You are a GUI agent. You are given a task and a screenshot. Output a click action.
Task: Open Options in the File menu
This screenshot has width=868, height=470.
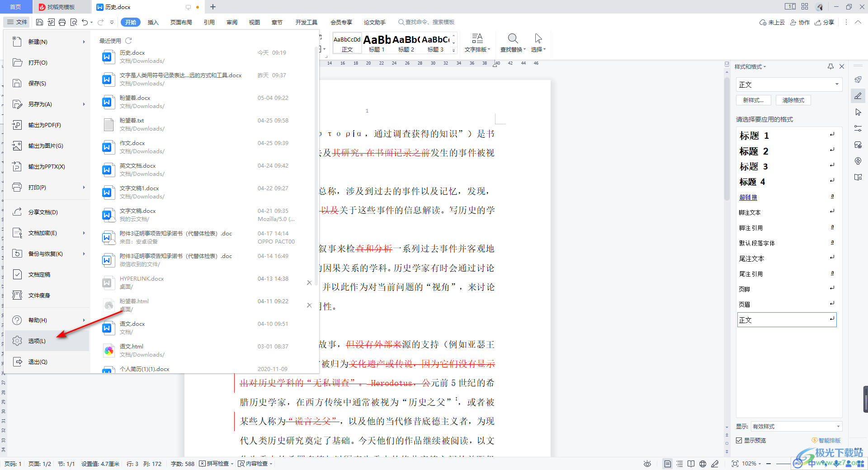tap(47, 341)
